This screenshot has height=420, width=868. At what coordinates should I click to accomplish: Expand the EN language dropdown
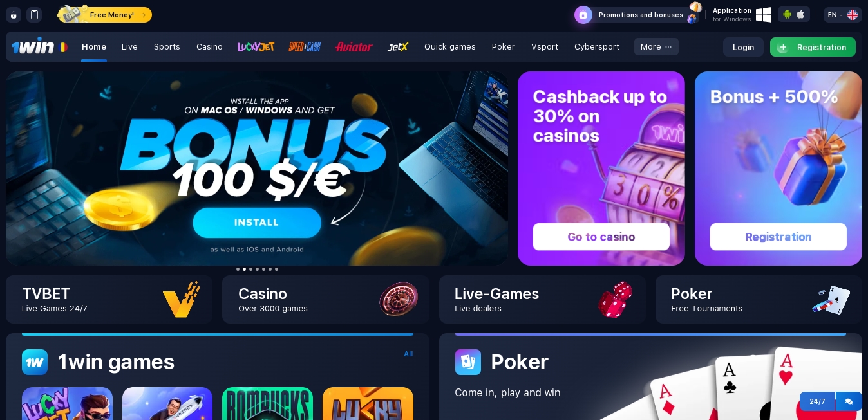842,15
